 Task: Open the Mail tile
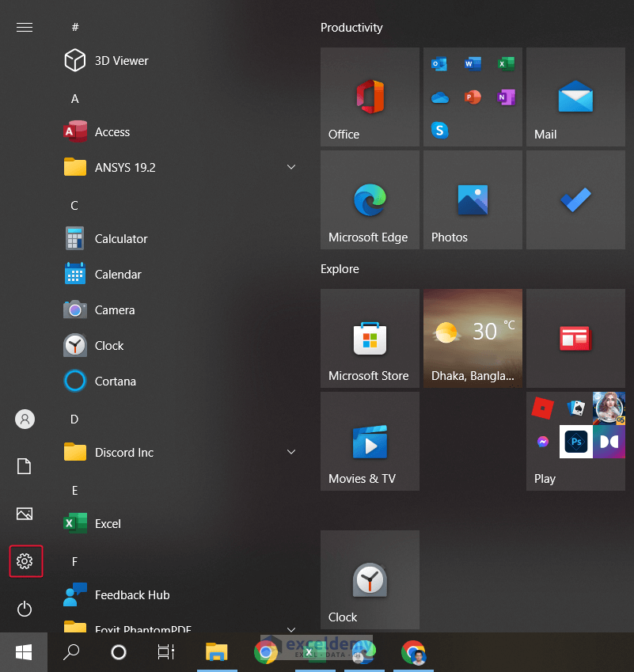coord(575,97)
